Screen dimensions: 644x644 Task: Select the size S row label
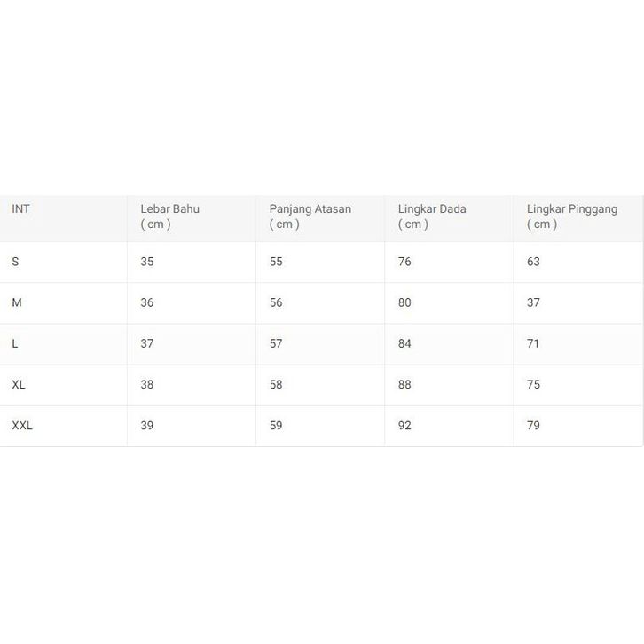tap(15, 262)
